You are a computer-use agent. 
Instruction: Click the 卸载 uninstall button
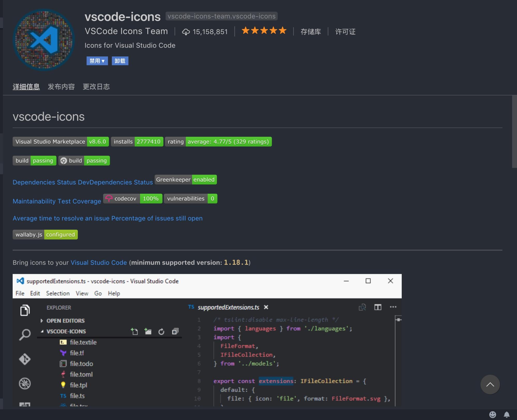pos(120,61)
